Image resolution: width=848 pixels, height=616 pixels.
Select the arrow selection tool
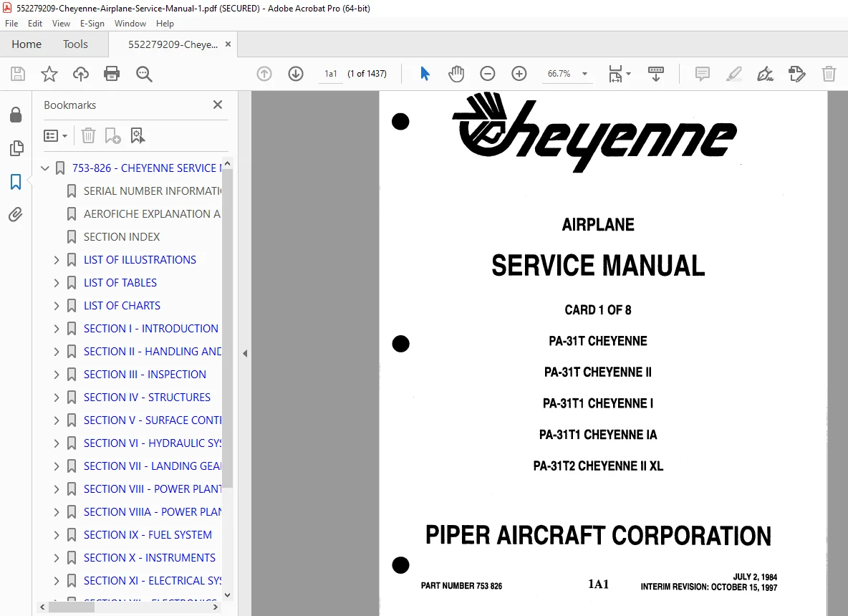(425, 74)
